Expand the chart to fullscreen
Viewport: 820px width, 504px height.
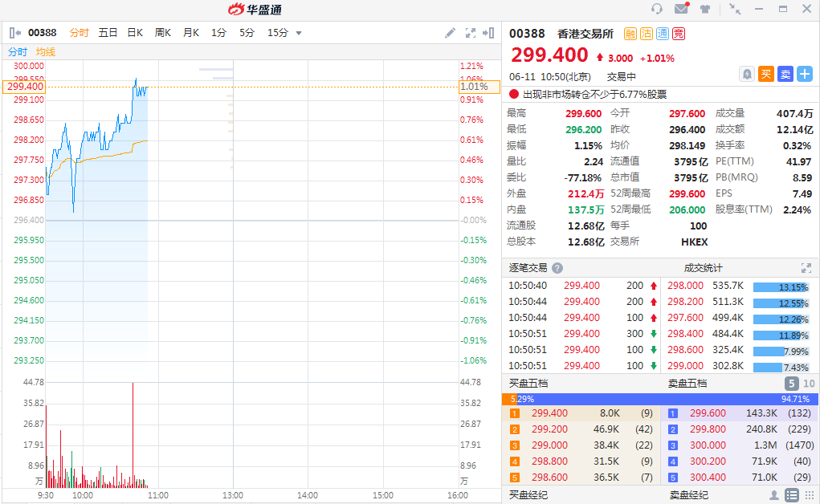click(470, 33)
